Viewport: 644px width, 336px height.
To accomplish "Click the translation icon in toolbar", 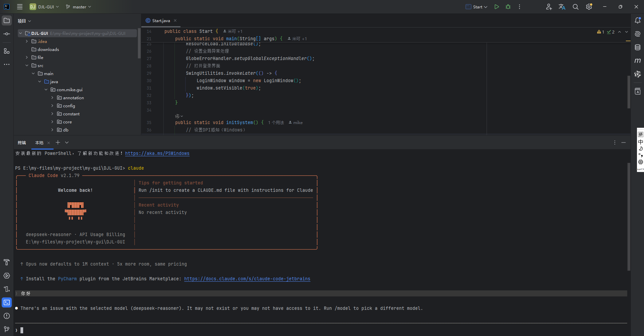I will click(562, 7).
